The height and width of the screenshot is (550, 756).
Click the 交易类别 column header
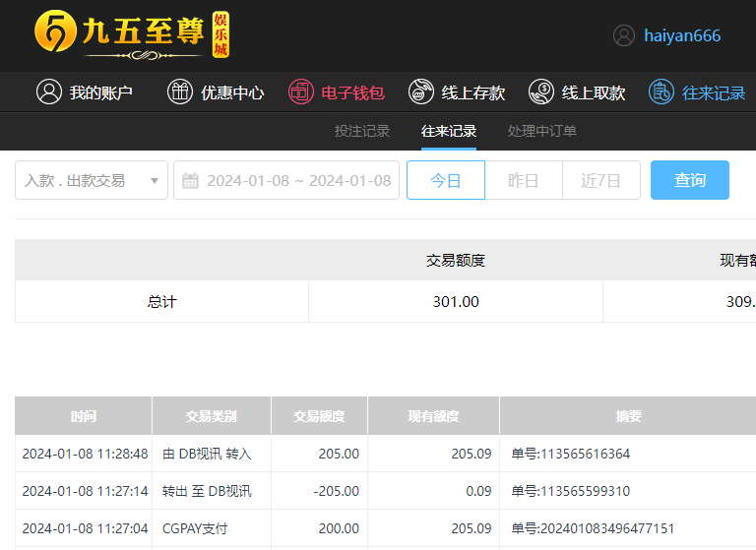coord(212,416)
